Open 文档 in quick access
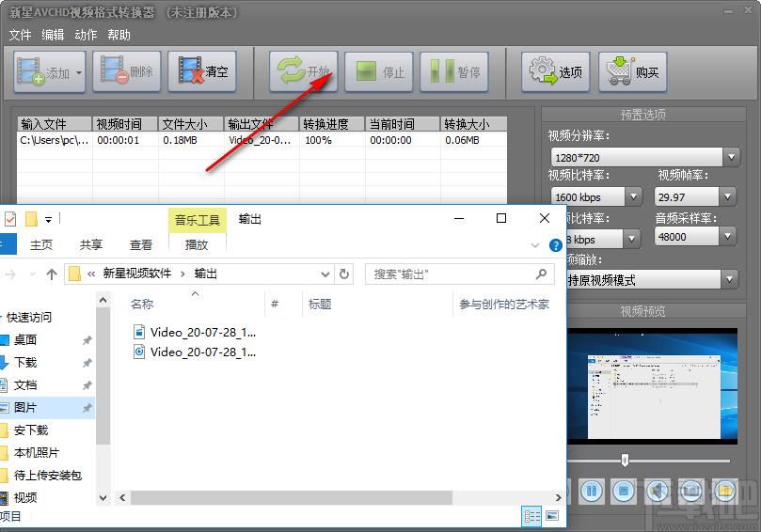The width and height of the screenshot is (761, 532). (25, 385)
